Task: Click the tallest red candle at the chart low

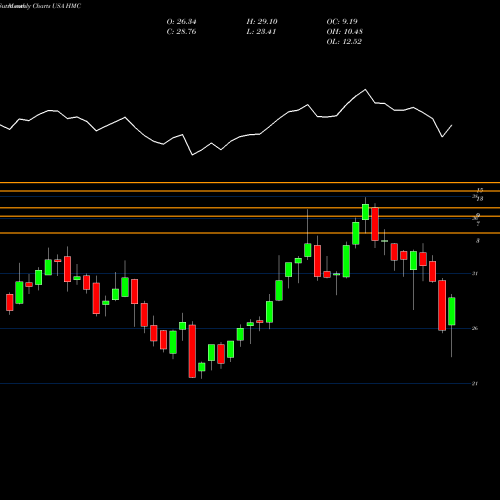Action: (192, 351)
